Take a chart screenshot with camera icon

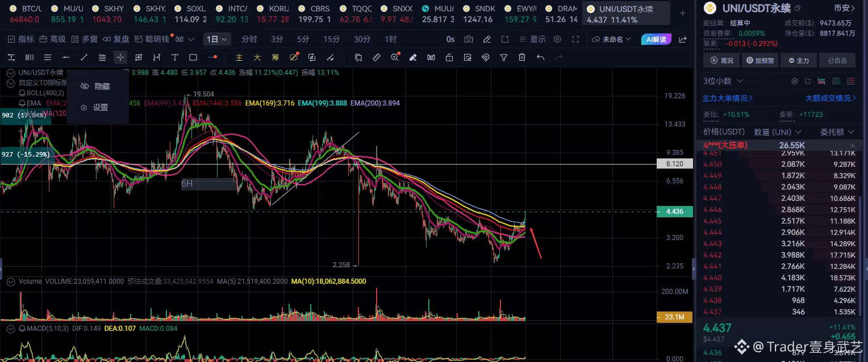[x=469, y=39]
